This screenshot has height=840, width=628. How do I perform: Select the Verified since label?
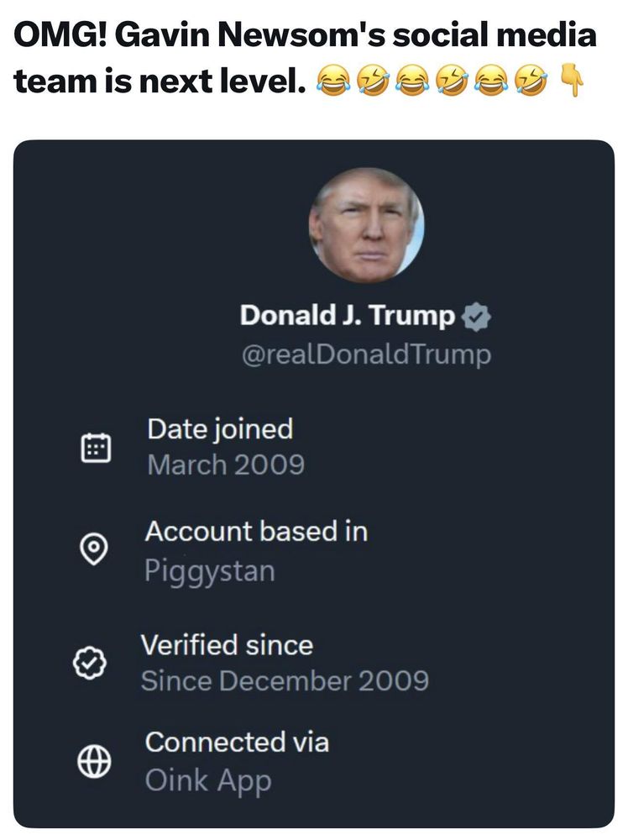pyautogui.click(x=227, y=645)
